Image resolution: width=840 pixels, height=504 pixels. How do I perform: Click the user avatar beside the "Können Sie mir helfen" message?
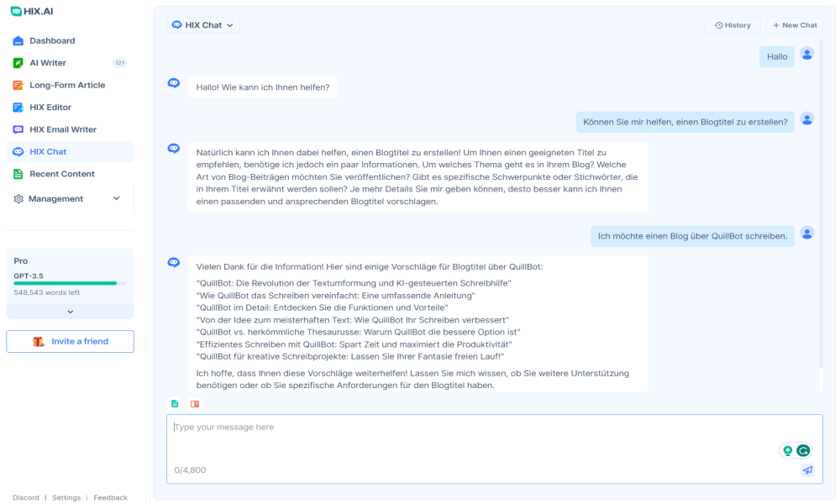806,119
